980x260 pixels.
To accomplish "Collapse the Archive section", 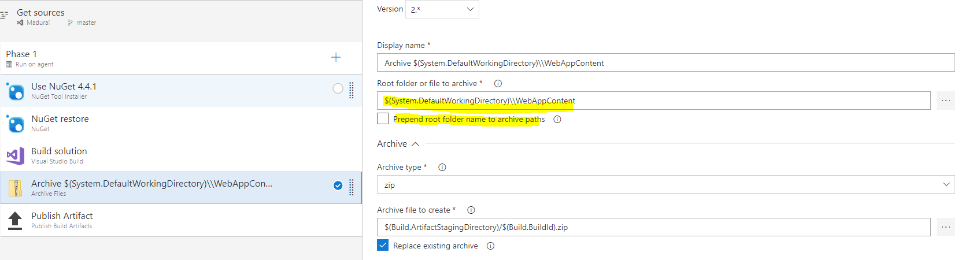I will 415,144.
